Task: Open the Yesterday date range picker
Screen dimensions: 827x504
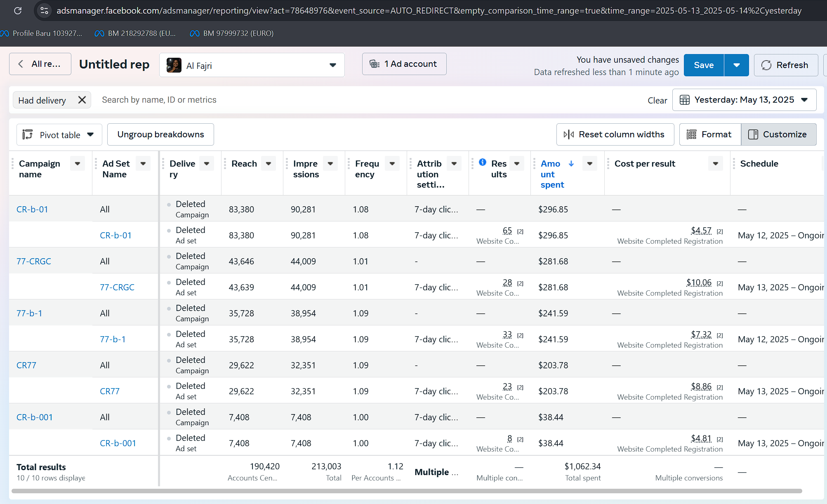Action: click(x=744, y=100)
